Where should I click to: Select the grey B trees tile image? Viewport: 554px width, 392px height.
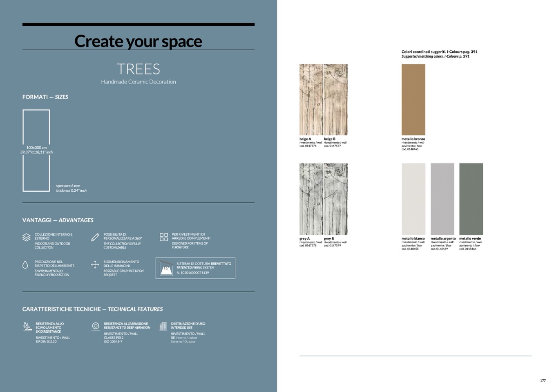point(335,199)
